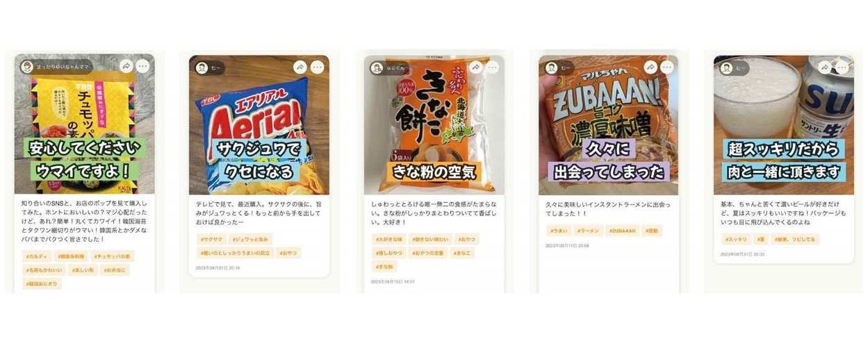The height and width of the screenshot is (341, 868).
Task: Click the share arrow on the Aerial snack card
Action: pos(300,67)
